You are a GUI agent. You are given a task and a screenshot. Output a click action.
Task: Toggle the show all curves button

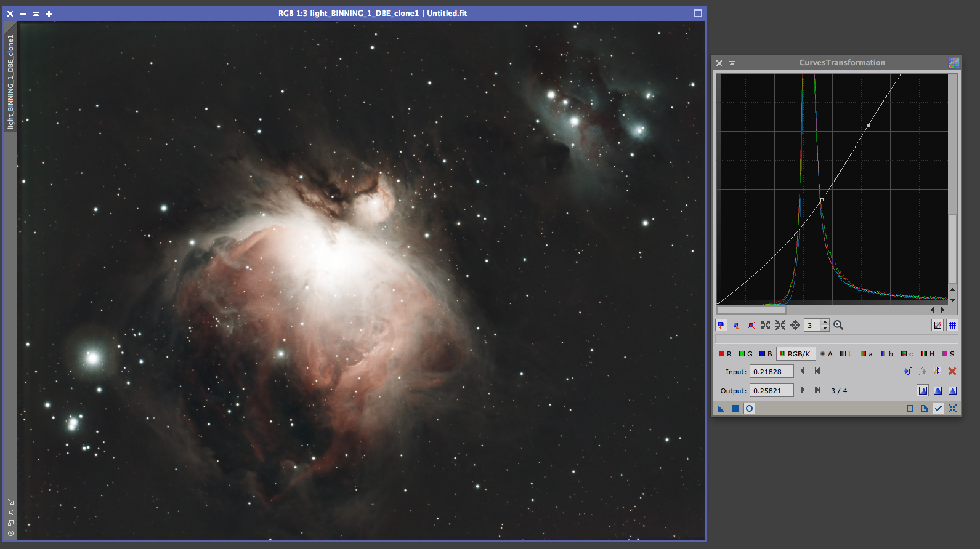(x=937, y=325)
